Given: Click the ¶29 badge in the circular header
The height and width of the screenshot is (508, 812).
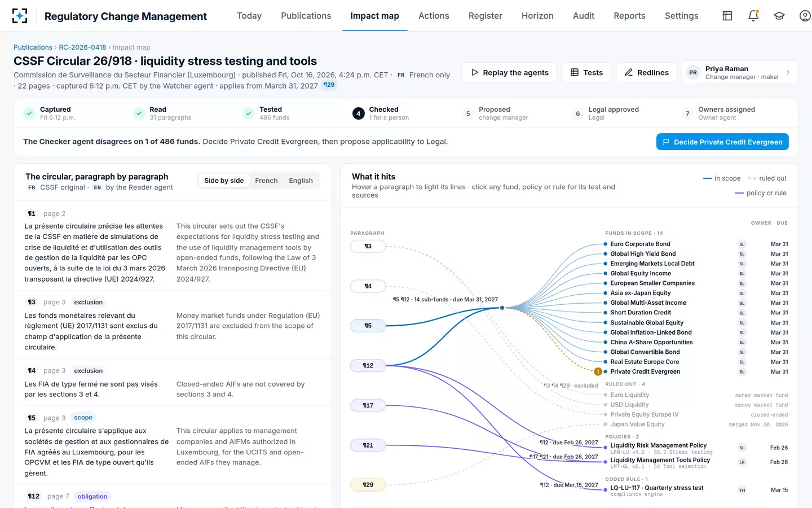Looking at the screenshot, I should (329, 85).
